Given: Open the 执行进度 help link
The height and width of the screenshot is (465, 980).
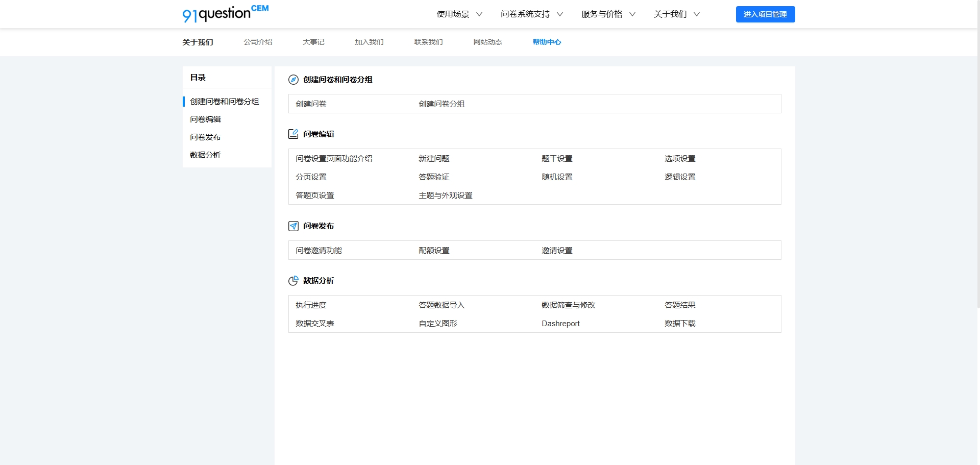Looking at the screenshot, I should [311, 305].
